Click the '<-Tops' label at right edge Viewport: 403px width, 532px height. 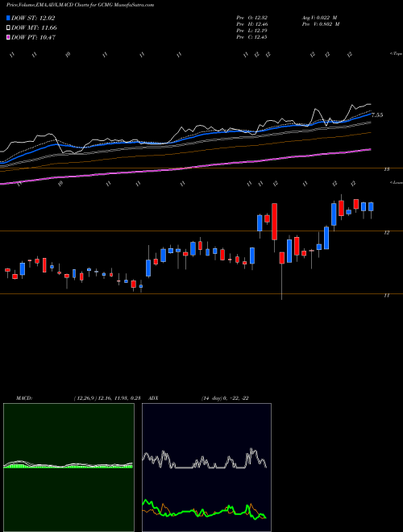click(397, 54)
